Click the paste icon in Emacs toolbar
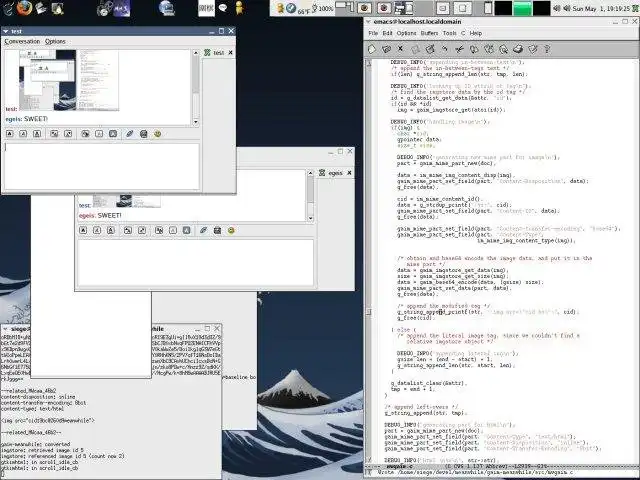Viewport: 640px width, 480px height. click(x=489, y=49)
